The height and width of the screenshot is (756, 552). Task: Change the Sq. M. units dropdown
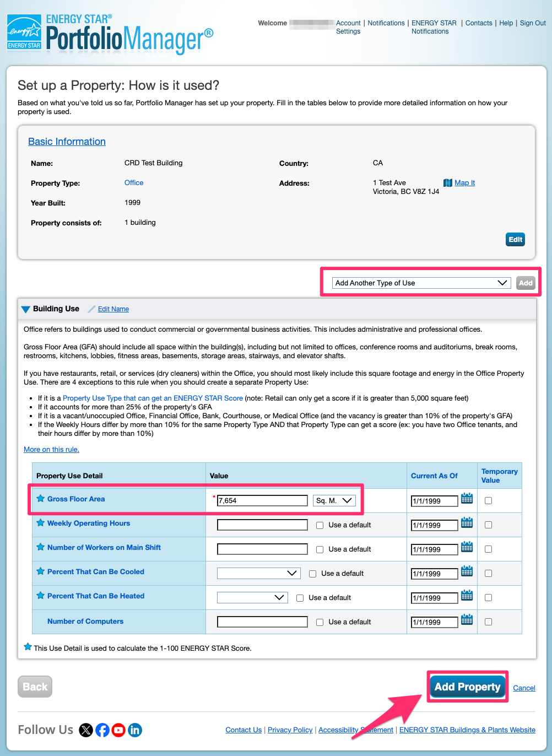click(334, 500)
